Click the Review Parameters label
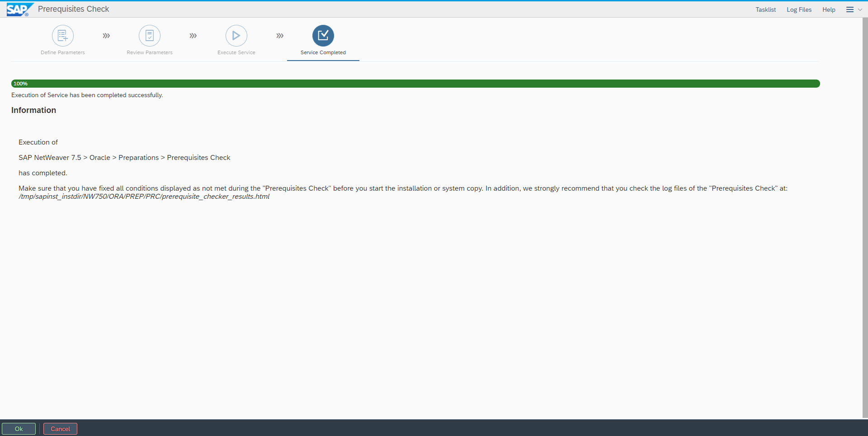The width and height of the screenshot is (868, 436). pyautogui.click(x=150, y=52)
